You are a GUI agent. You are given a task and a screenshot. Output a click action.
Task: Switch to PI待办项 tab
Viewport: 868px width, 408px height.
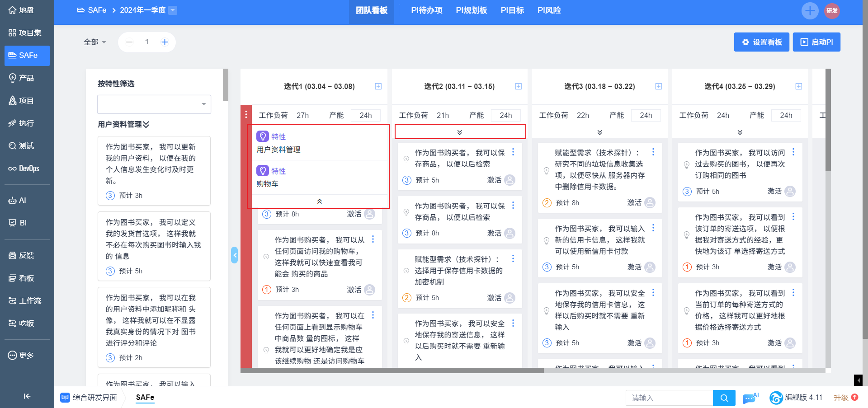426,10
